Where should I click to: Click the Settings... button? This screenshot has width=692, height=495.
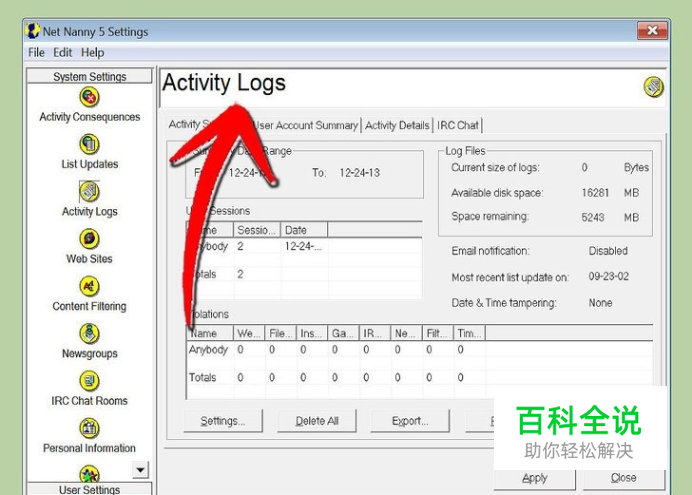(223, 421)
